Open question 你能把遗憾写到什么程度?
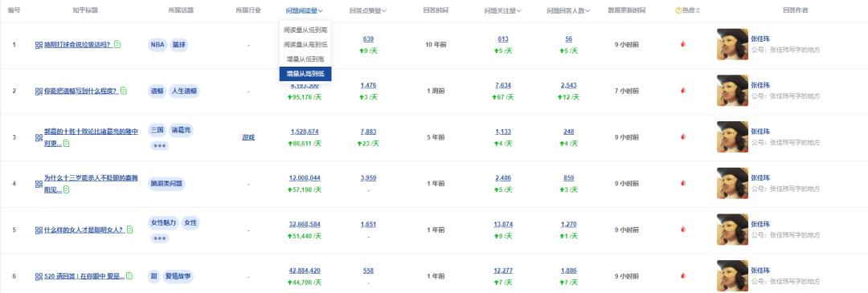 click(81, 92)
